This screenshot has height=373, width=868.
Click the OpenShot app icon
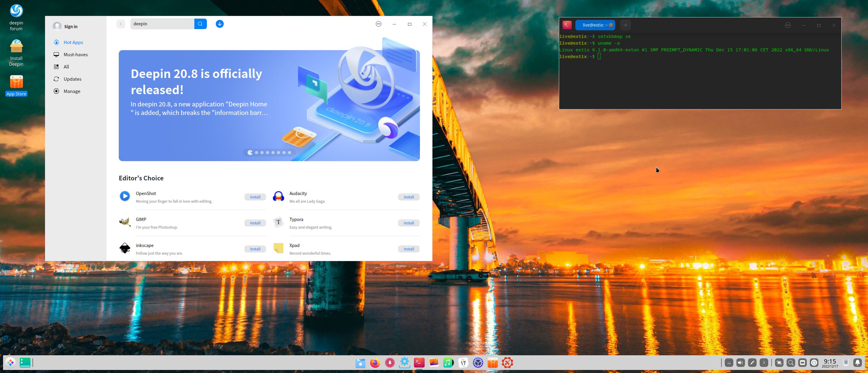[125, 196]
